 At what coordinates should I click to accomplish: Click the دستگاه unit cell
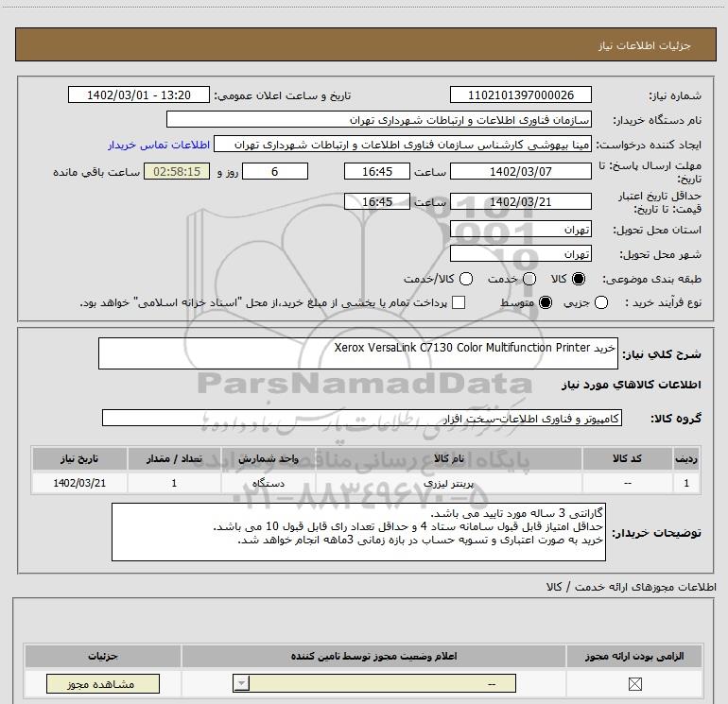pyautogui.click(x=268, y=483)
